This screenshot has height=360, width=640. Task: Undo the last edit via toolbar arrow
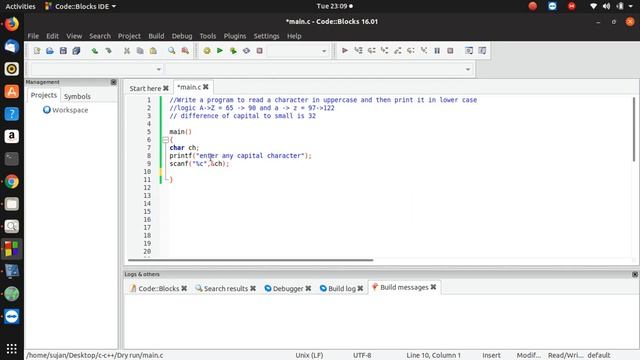pyautogui.click(x=95, y=51)
